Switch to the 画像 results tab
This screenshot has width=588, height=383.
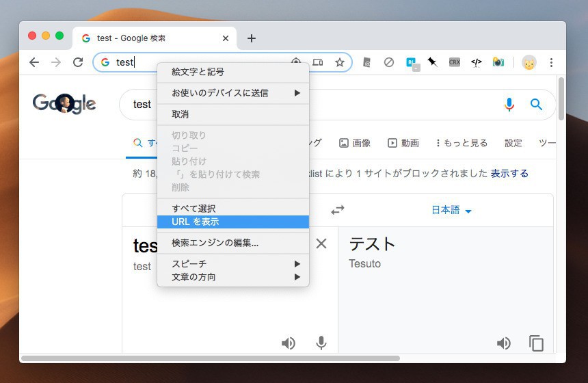(x=355, y=143)
